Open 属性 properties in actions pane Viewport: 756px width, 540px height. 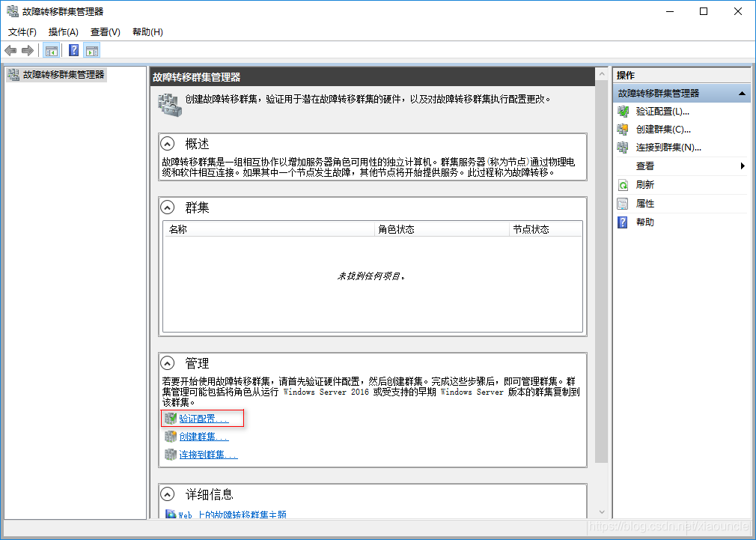pos(644,204)
